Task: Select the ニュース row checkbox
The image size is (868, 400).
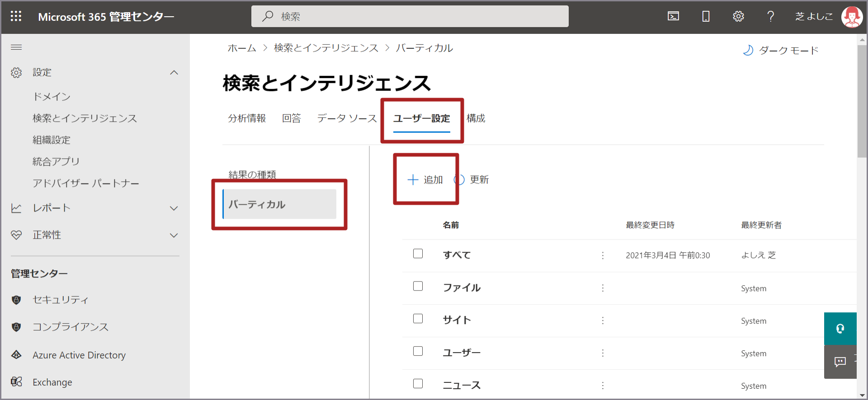Action: coord(418,384)
